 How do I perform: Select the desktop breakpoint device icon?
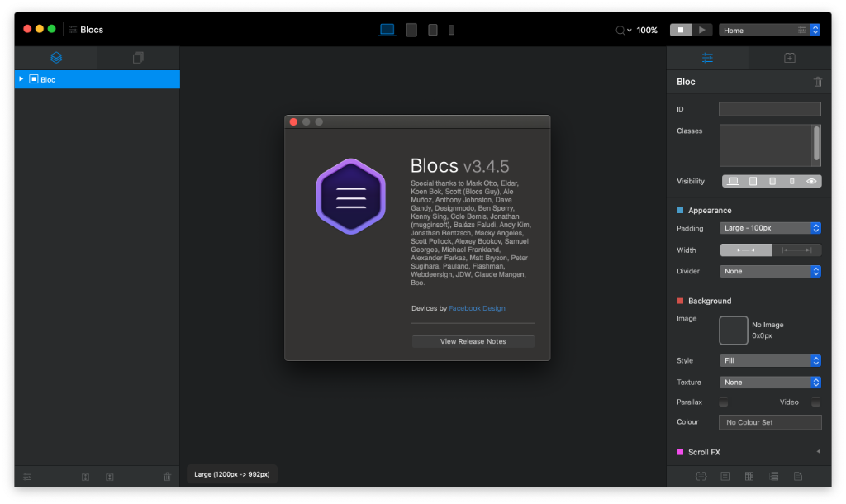pyautogui.click(x=387, y=30)
